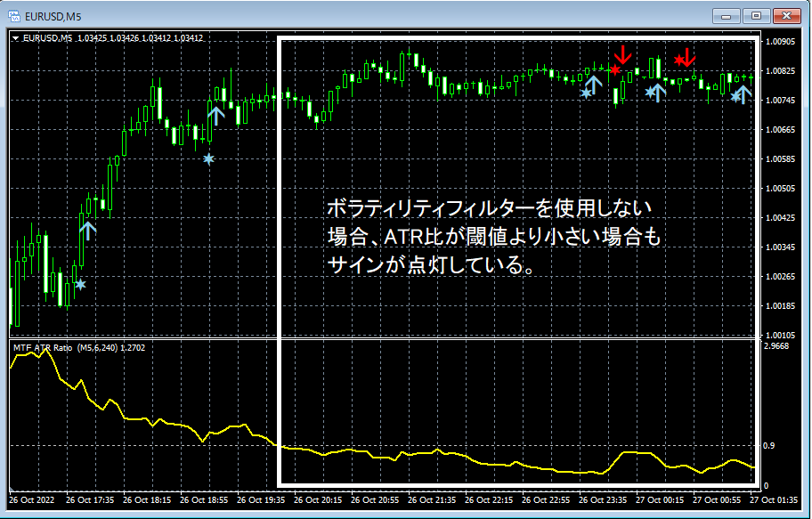
Task: Click the EURUSD,M5 window title text
Action: click(x=53, y=17)
